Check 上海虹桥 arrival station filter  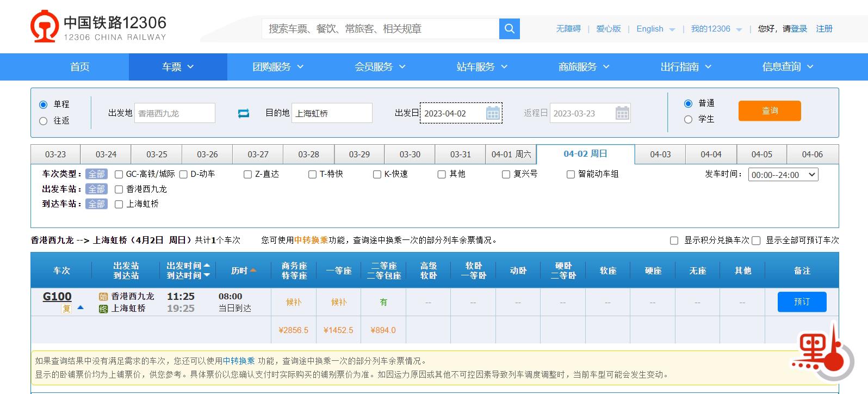(x=119, y=205)
